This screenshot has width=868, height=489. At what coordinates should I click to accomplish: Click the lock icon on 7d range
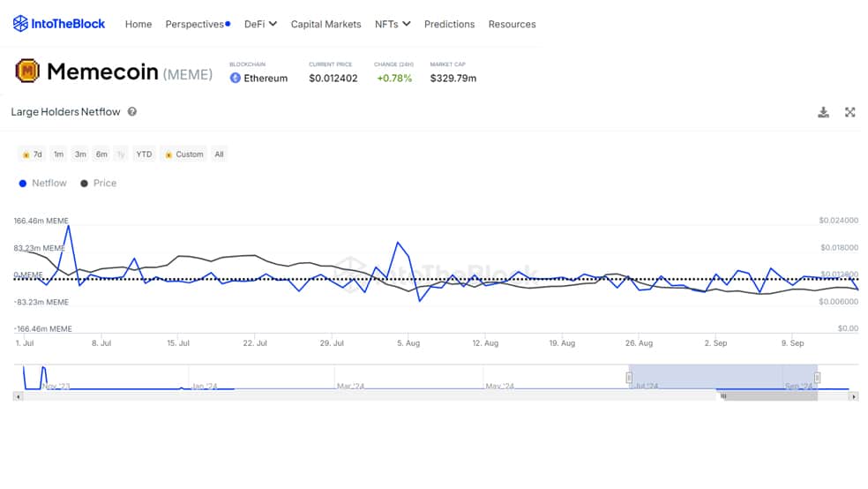click(26, 154)
